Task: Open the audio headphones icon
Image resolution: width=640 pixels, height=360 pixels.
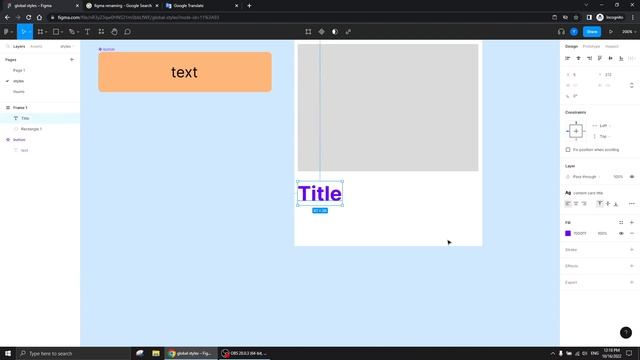Action: point(561,31)
